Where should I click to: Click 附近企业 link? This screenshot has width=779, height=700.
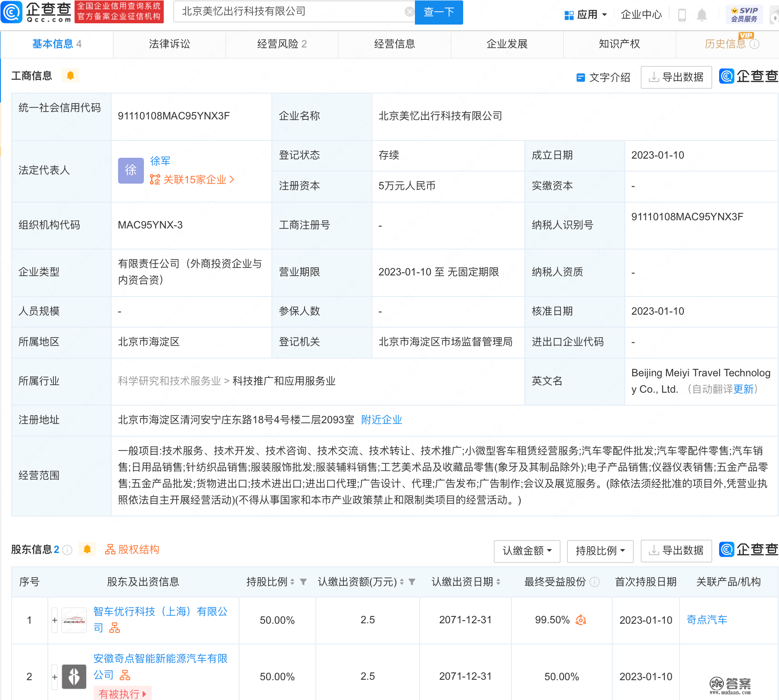pyautogui.click(x=381, y=420)
